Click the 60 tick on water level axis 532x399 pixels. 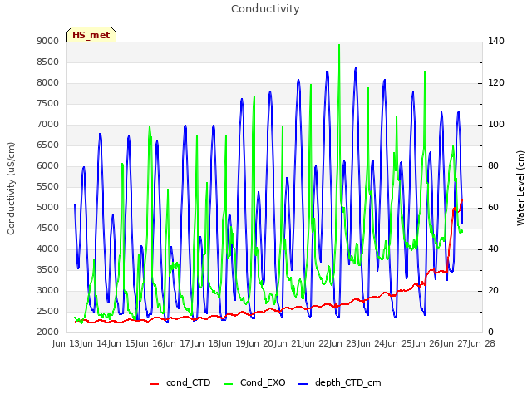click(493, 208)
